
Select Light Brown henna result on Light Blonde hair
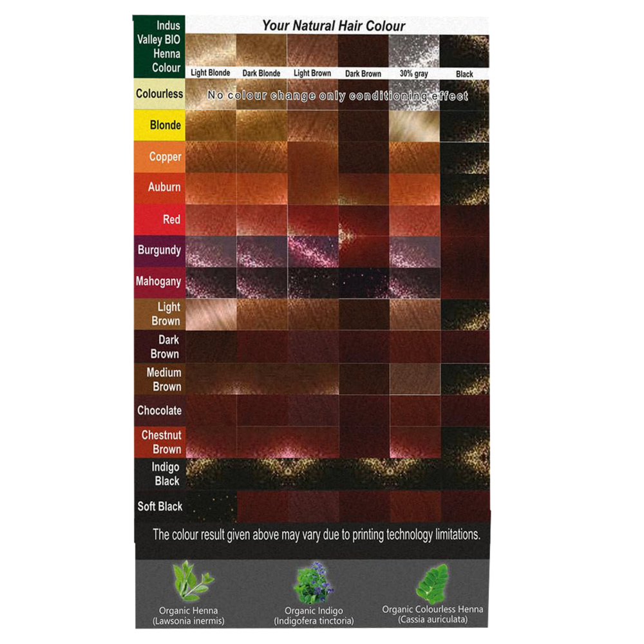point(211,314)
